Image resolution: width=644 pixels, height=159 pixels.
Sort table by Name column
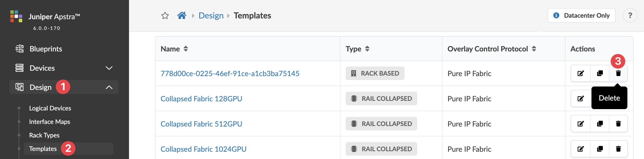186,49
